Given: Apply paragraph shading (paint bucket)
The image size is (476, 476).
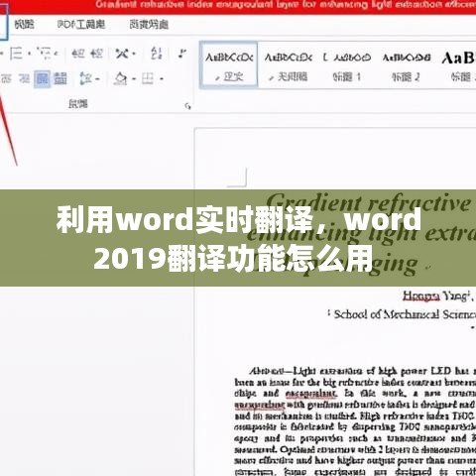Looking at the screenshot, I should (x=121, y=78).
